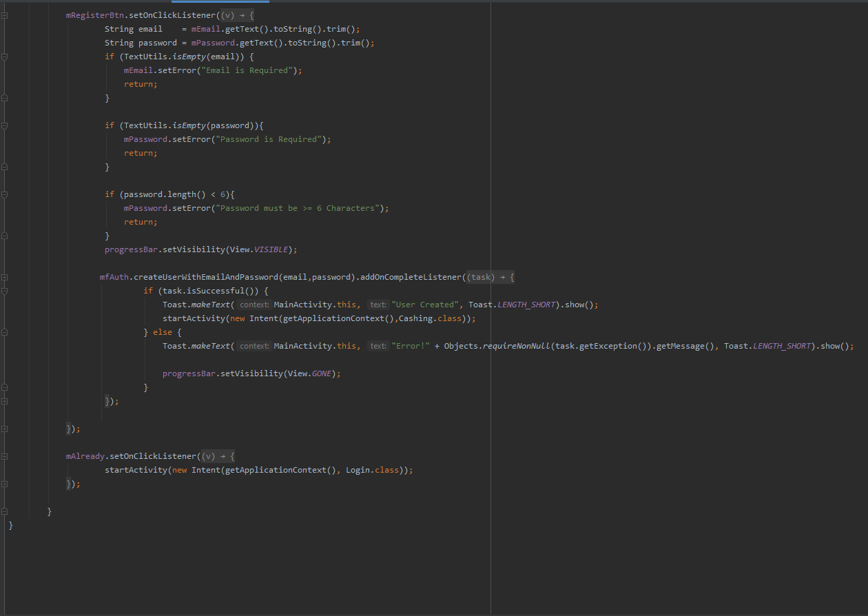Toggle fold marker on mRegisterBtn.setOnClickListener line
Image resolution: width=868 pixels, height=616 pixels.
tap(4, 15)
